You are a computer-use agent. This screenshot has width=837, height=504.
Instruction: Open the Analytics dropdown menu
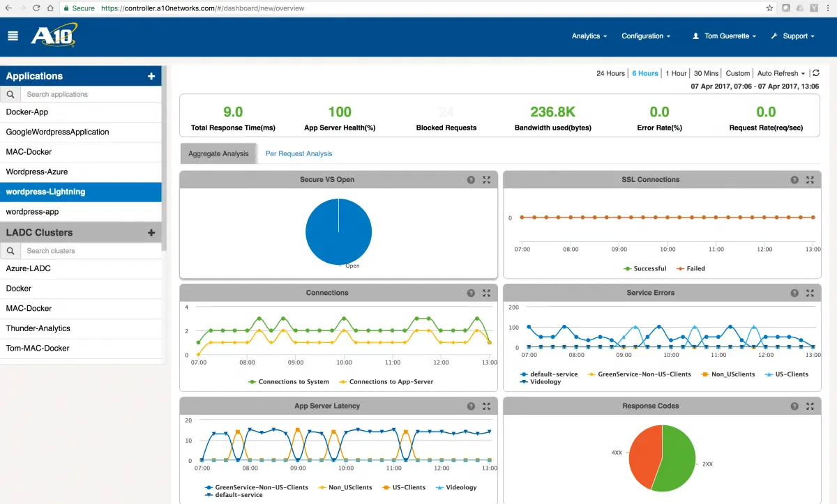coord(589,36)
